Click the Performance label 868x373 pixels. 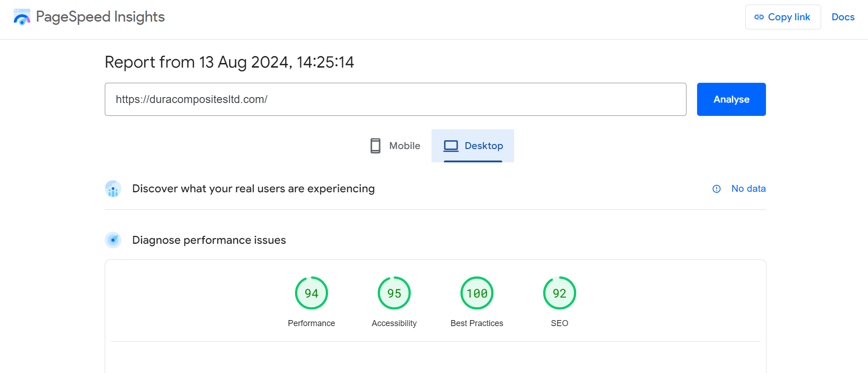point(312,323)
